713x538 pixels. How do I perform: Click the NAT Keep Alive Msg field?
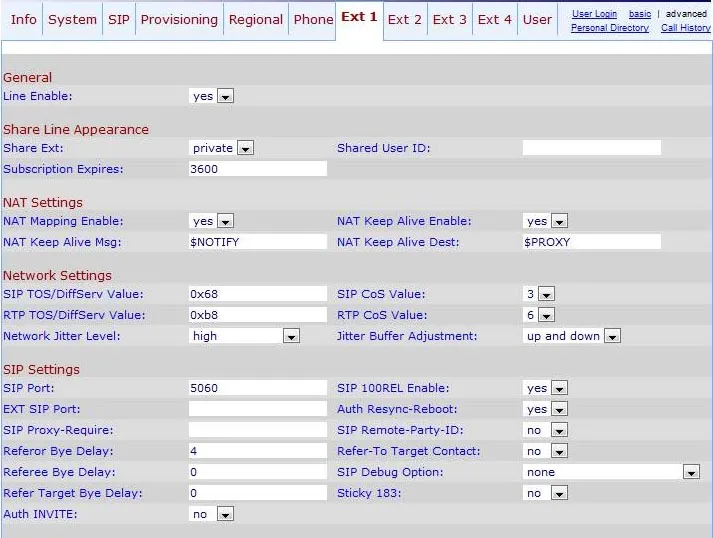click(257, 242)
